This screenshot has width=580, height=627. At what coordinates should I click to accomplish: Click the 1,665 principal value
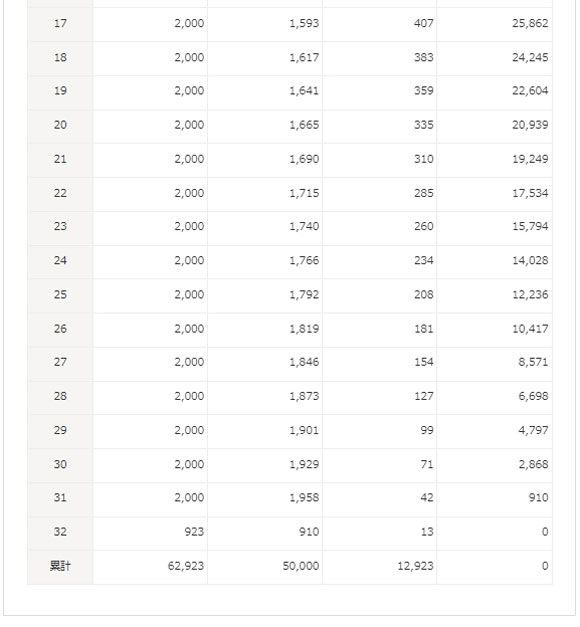(x=304, y=125)
